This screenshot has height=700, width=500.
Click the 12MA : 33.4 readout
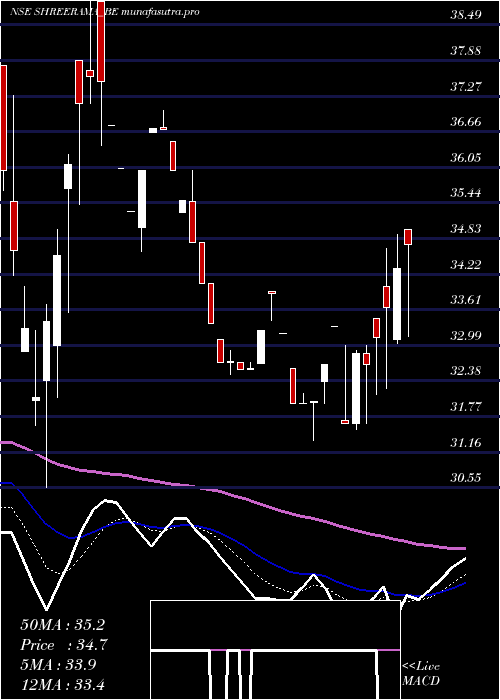coord(62,684)
